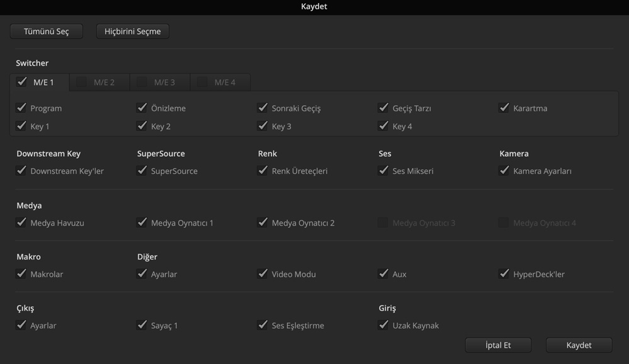
Task: Uncheck the Key 3 checkbox
Action: (263, 126)
